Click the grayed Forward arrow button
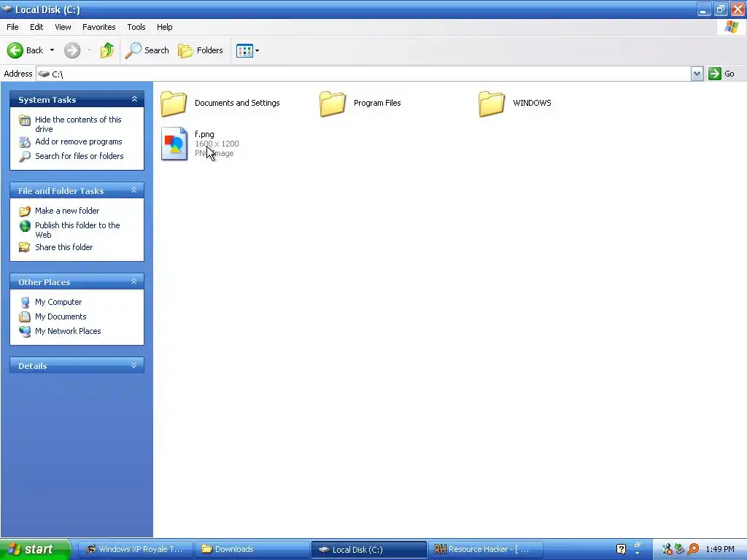 coord(72,50)
